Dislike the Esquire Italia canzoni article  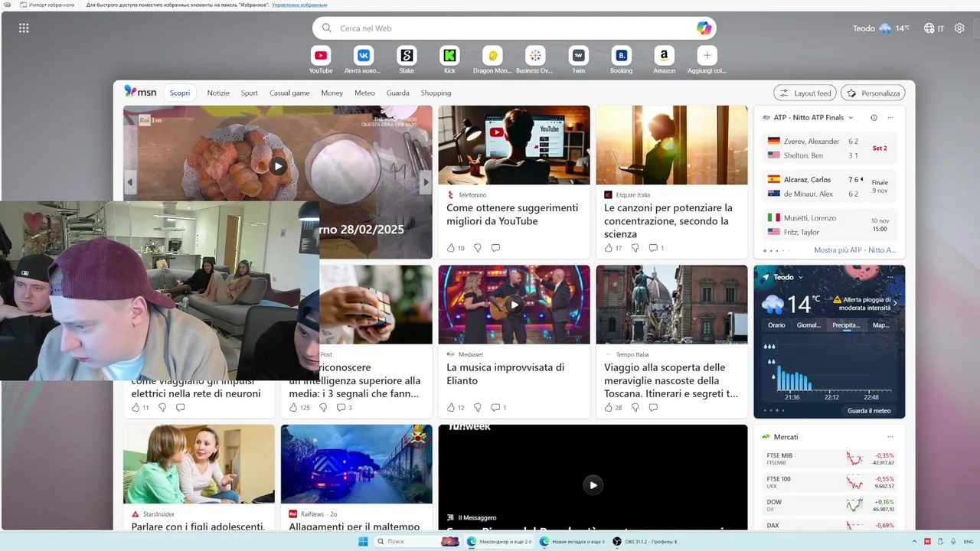[x=635, y=248]
